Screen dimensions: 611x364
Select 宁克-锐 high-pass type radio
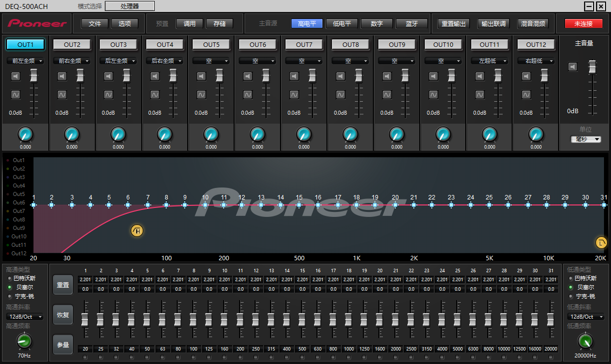click(x=9, y=297)
